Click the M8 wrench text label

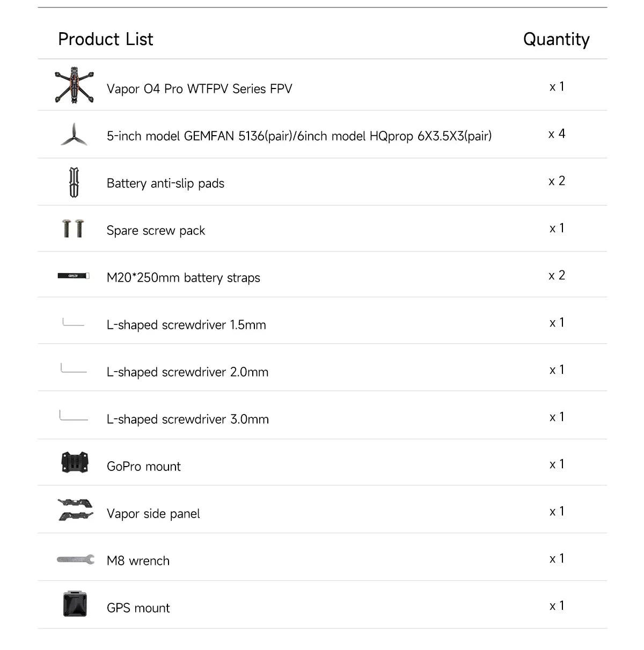pyautogui.click(x=138, y=561)
